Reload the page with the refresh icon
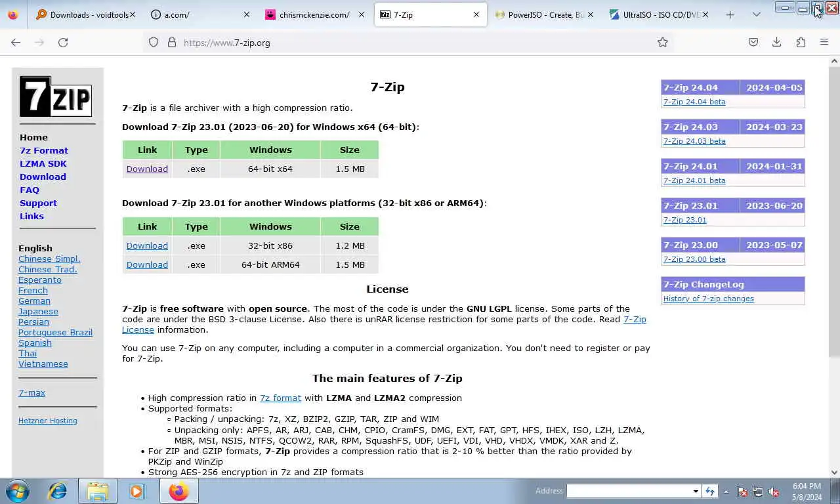Screen dimensions: 840x504 tap(63, 42)
